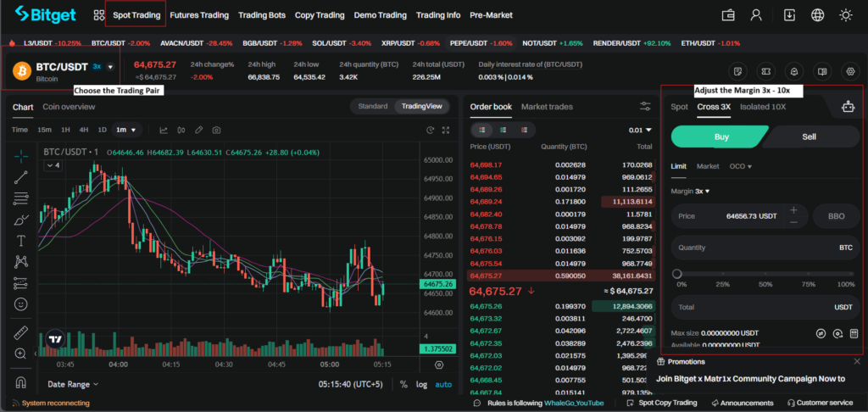Select the trend line drawing tool
Screen dimensions: 868x412
21,177
